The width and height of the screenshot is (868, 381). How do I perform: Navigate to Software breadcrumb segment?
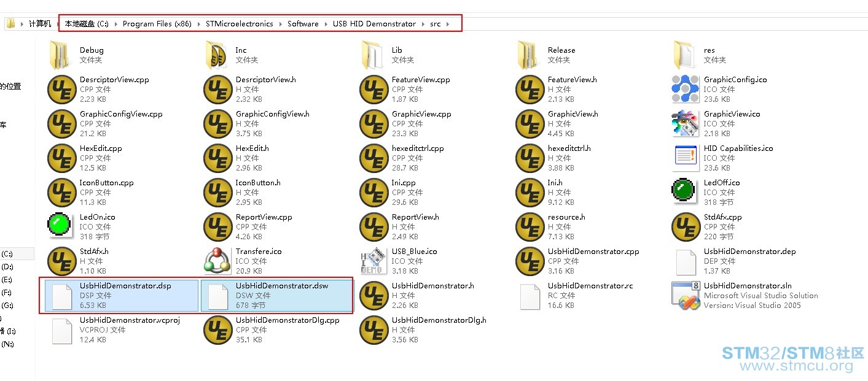click(303, 24)
